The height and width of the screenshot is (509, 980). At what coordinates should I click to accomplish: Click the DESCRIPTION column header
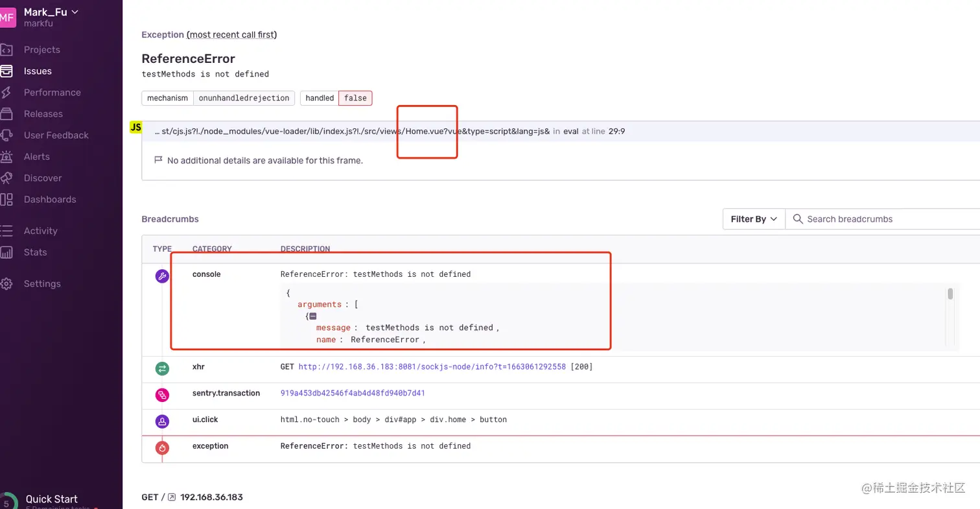(305, 249)
